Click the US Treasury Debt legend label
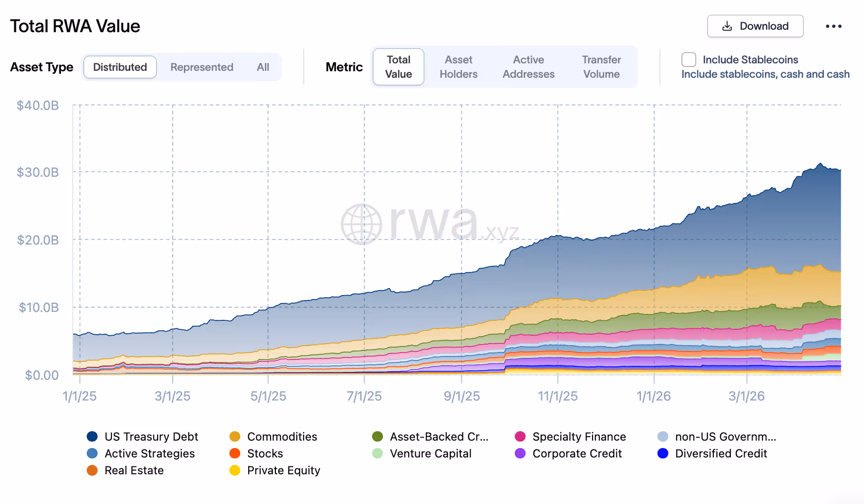 click(x=151, y=437)
